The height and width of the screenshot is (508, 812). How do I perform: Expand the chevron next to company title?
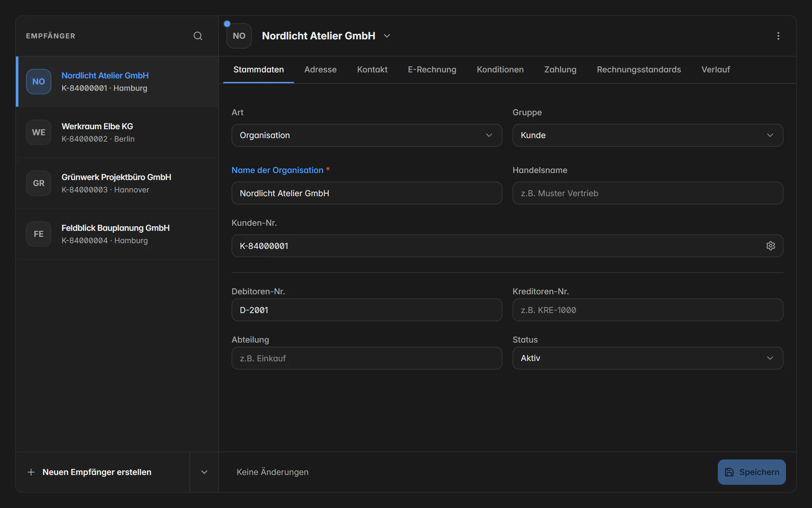click(x=387, y=36)
